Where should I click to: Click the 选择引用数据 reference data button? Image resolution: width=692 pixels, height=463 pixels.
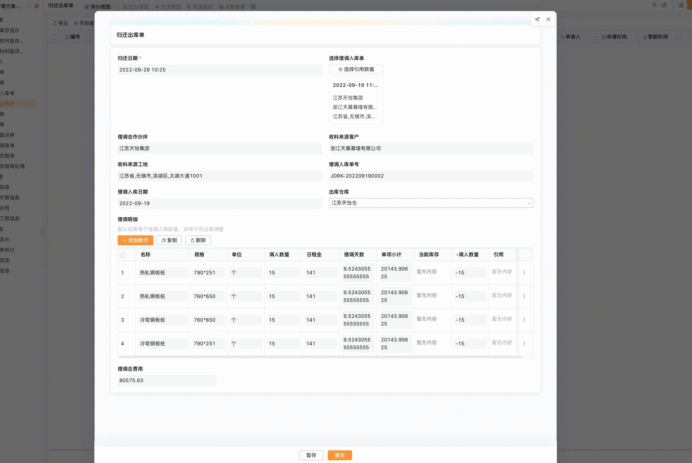(356, 69)
